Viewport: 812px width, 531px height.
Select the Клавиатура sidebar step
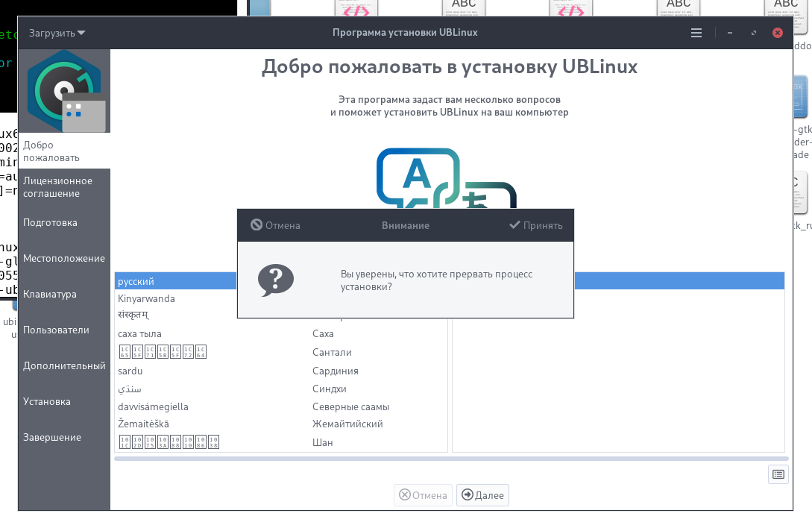click(x=64, y=294)
